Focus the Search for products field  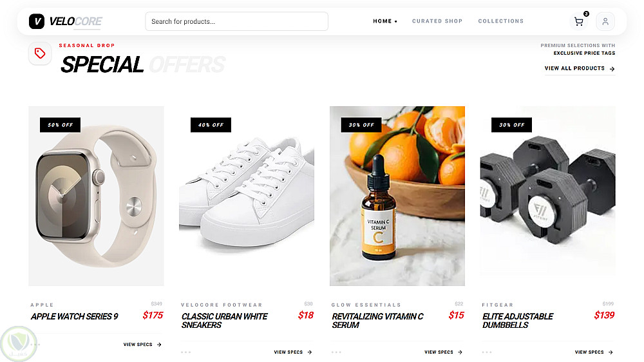coord(236,21)
